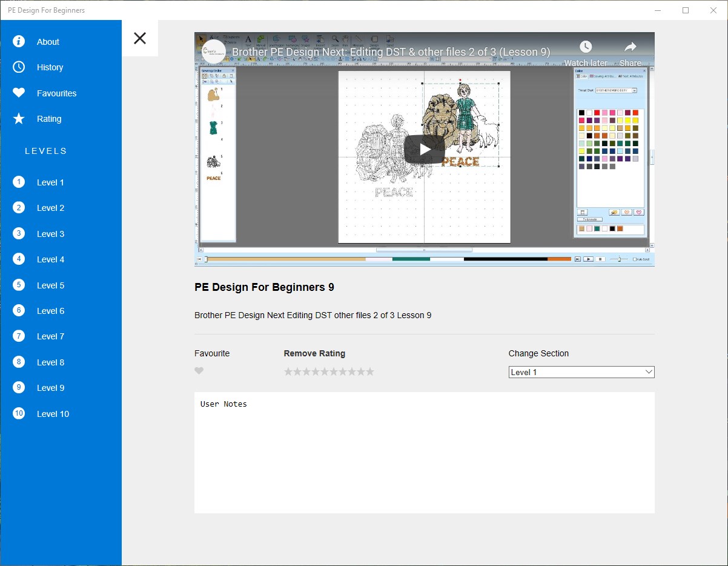
Task: Click the Share arrow on the video
Action: [630, 53]
